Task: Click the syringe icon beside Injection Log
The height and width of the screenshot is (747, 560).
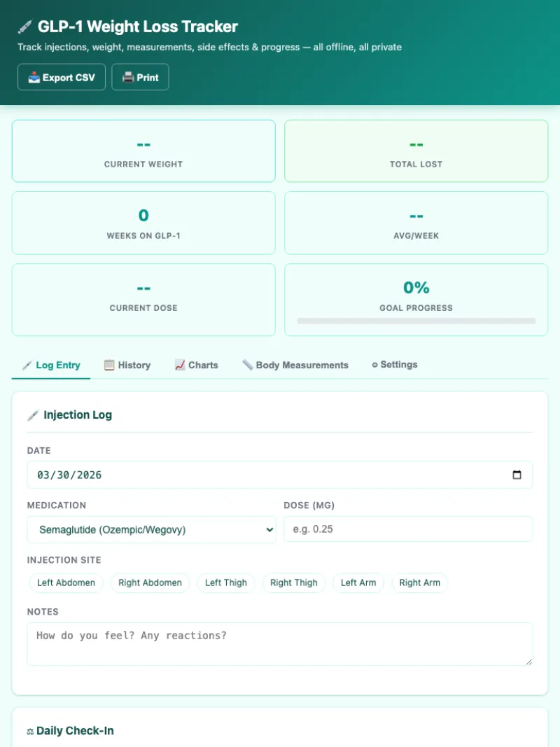Action: pyautogui.click(x=33, y=415)
